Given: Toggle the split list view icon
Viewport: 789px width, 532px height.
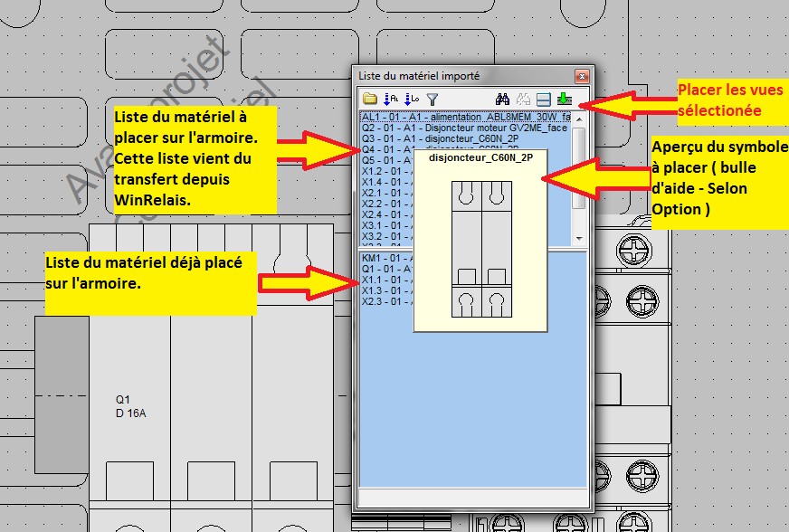Looking at the screenshot, I should [543, 100].
